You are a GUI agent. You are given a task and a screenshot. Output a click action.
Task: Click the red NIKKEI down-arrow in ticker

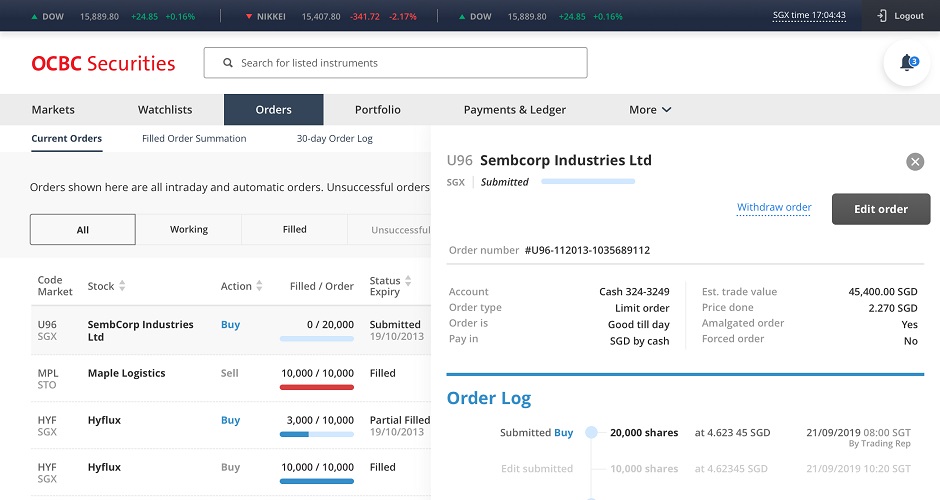(x=249, y=17)
